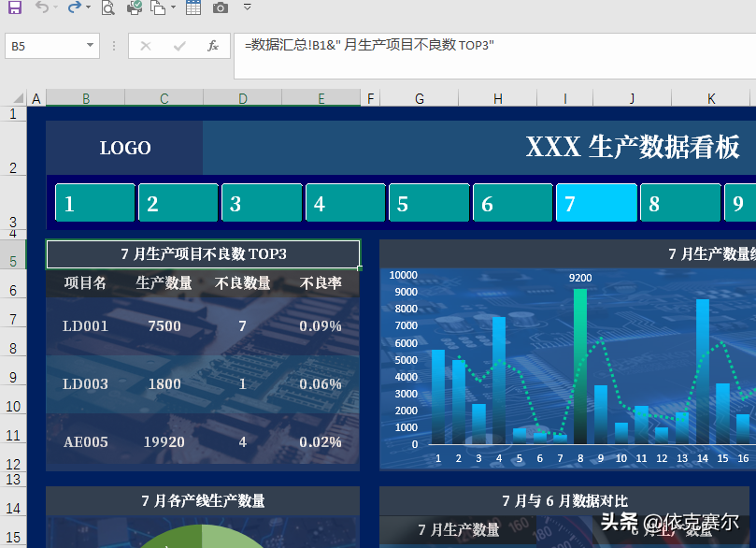756x548 pixels.
Task: Click the 不良数量 column heading
Action: (x=243, y=282)
